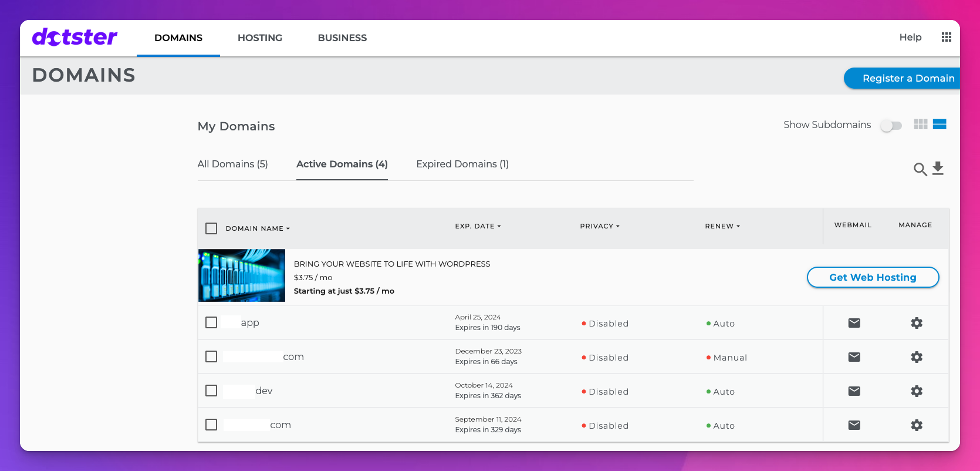Select checkbox for domain expiring in 329 days
The image size is (980, 471).
211,425
